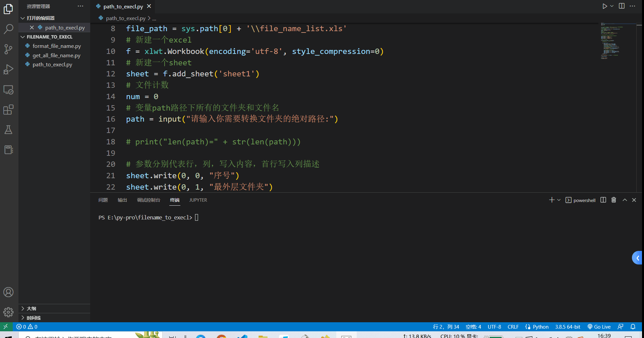Open the Remote Explorer view
The width and height of the screenshot is (644, 338).
click(x=8, y=89)
